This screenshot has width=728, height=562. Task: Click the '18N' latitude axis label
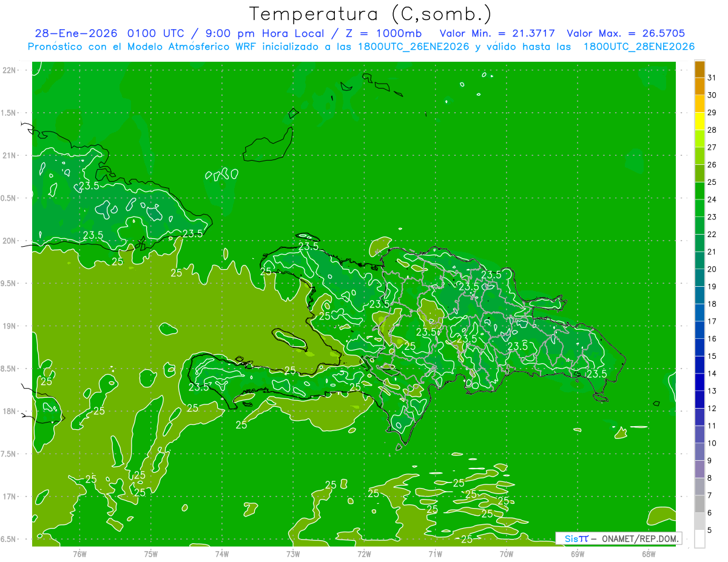click(10, 411)
